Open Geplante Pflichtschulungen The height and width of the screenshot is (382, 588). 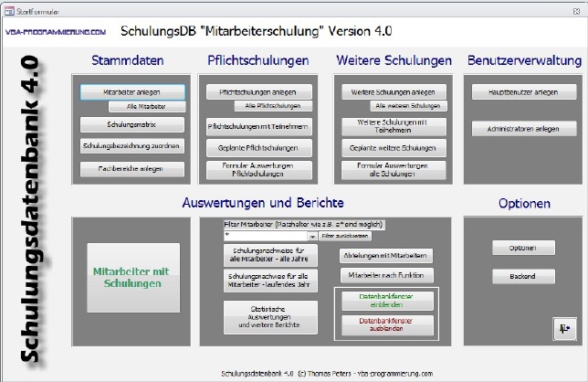(x=259, y=146)
